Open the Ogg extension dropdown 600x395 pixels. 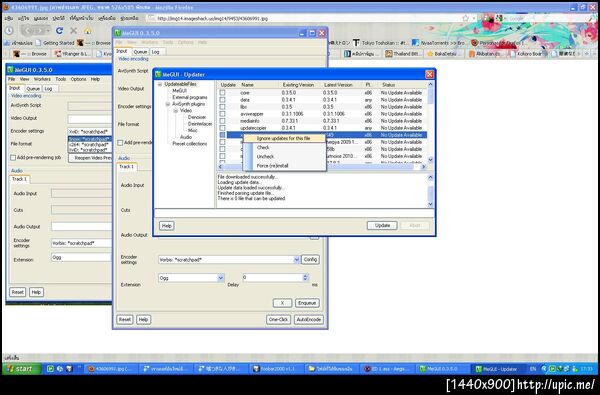[220, 278]
